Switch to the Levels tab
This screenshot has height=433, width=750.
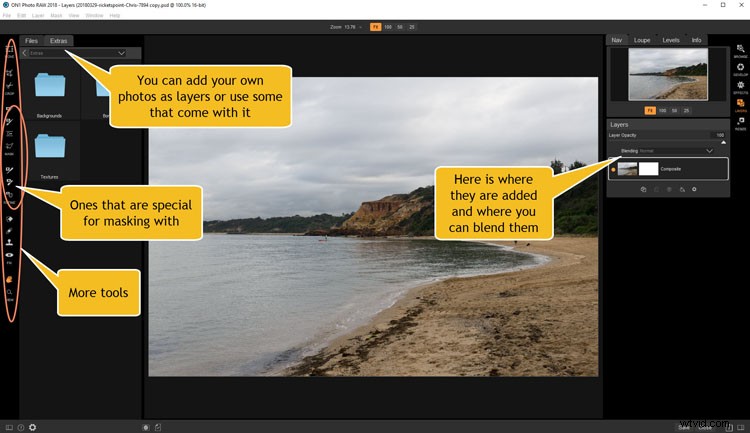coord(671,40)
